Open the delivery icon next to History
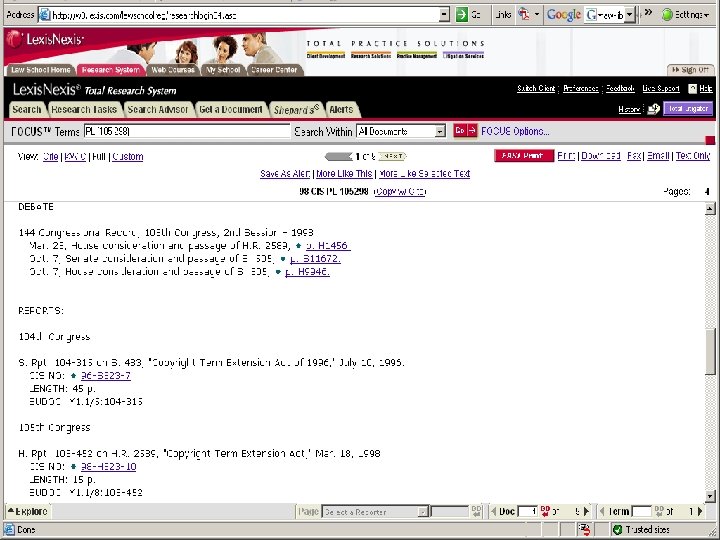 coord(653,109)
